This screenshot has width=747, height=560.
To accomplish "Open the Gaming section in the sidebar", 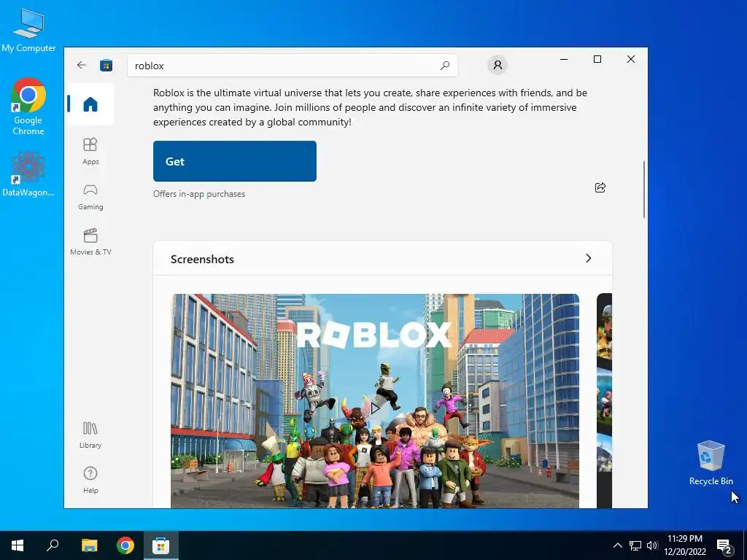I will tap(90, 197).
